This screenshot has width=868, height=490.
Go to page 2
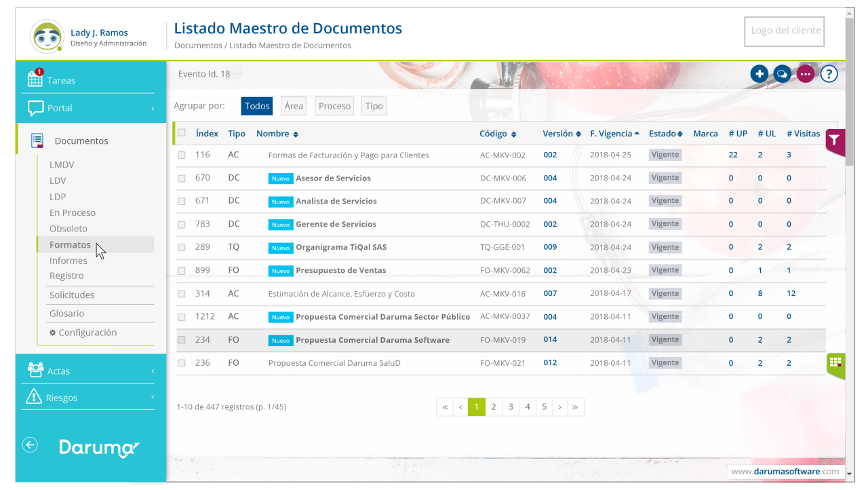click(x=494, y=407)
